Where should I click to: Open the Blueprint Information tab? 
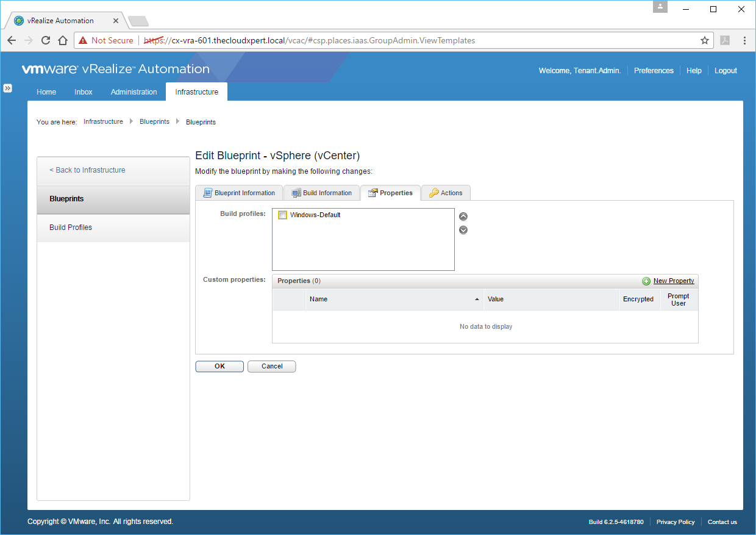pyautogui.click(x=239, y=193)
